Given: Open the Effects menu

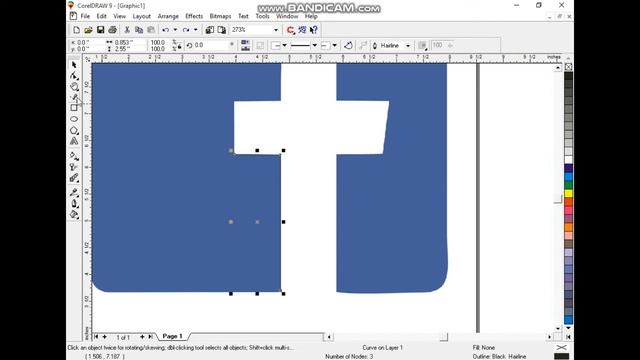Looking at the screenshot, I should 194,16.
